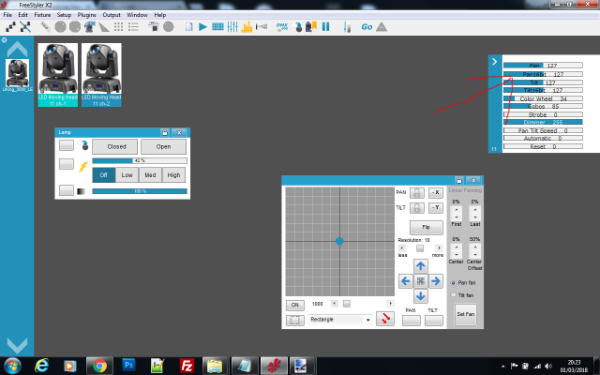Viewport: 600px width, 375px height.
Task: Click the blue grid cue icon
Action: [x=218, y=27]
